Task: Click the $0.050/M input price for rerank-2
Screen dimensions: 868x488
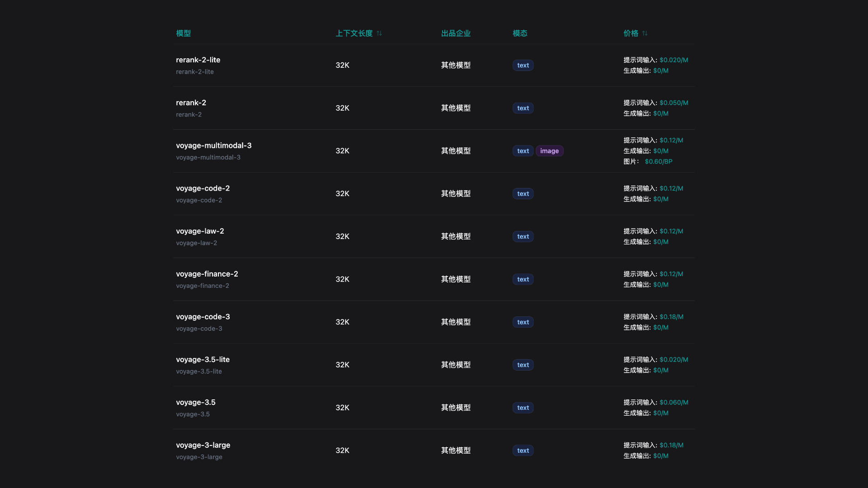Action: tap(674, 103)
